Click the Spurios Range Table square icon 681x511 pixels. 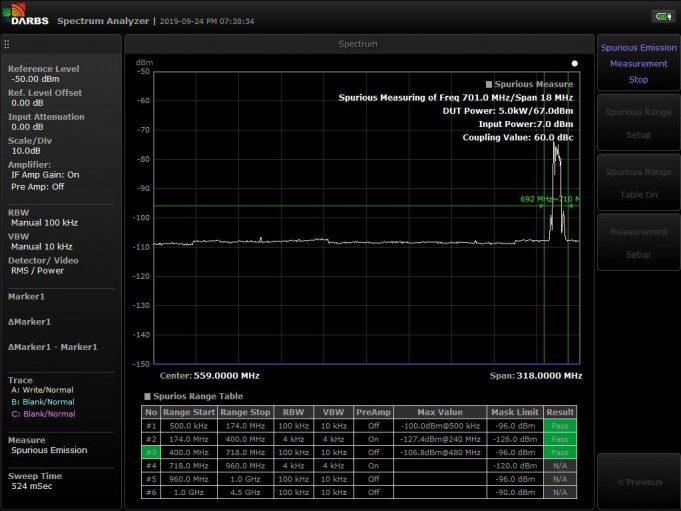(x=147, y=396)
